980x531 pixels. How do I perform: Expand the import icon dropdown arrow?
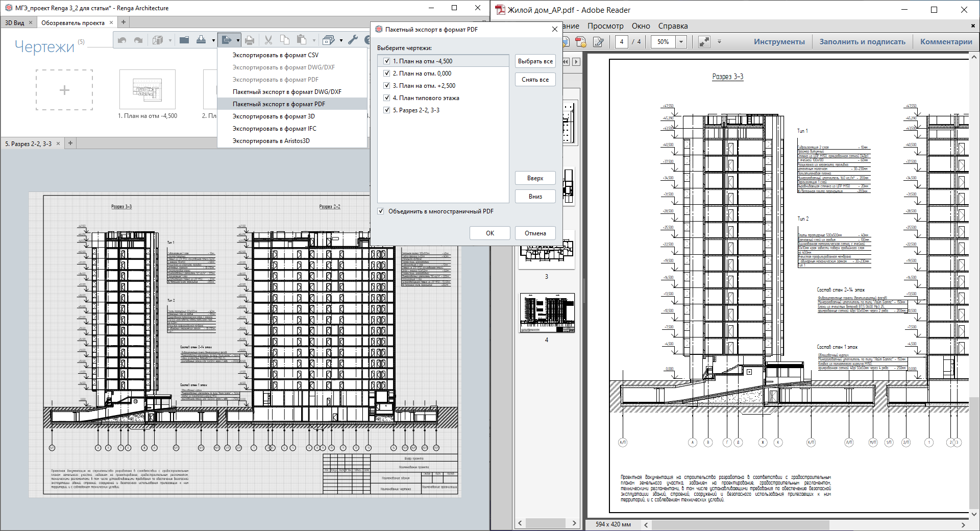[x=213, y=41]
